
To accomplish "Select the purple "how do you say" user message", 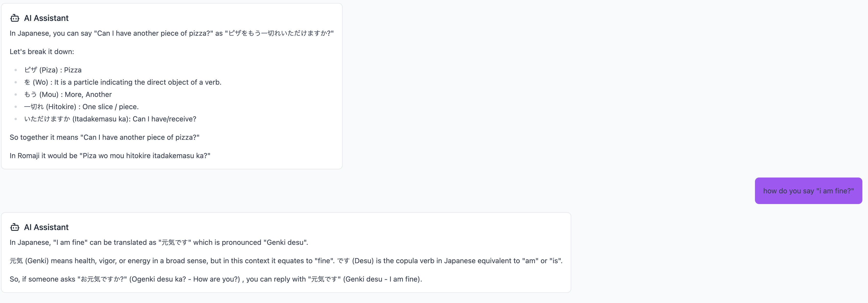I will point(808,191).
